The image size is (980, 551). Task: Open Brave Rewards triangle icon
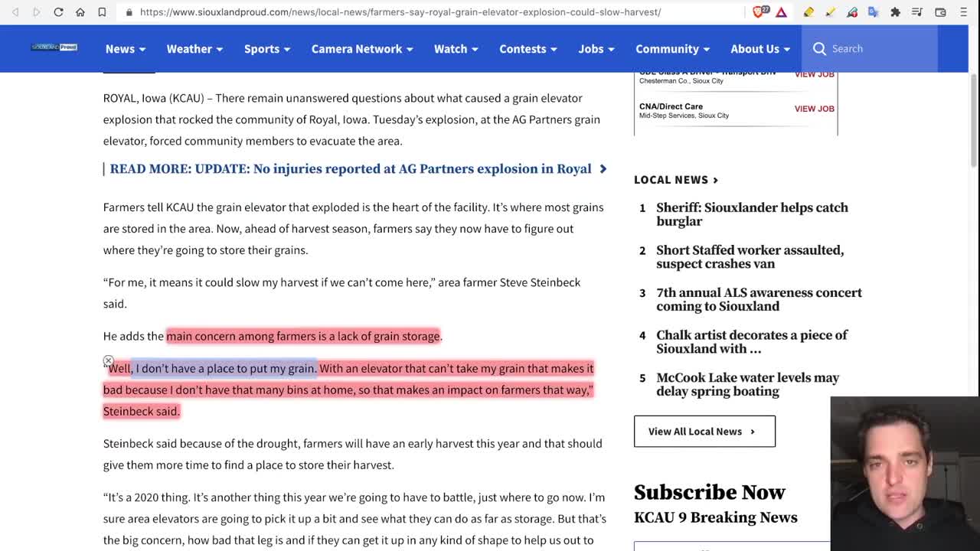(781, 12)
